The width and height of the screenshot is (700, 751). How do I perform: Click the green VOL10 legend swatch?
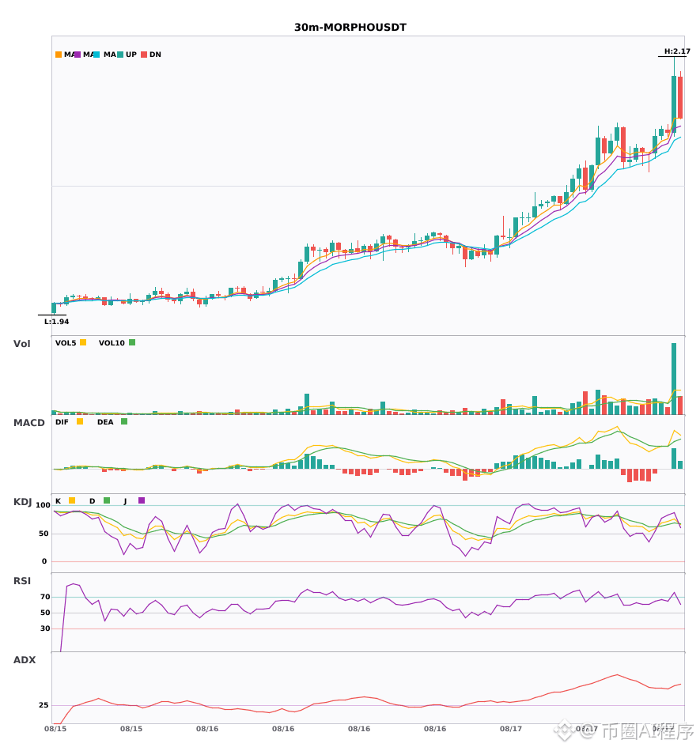pyautogui.click(x=132, y=342)
